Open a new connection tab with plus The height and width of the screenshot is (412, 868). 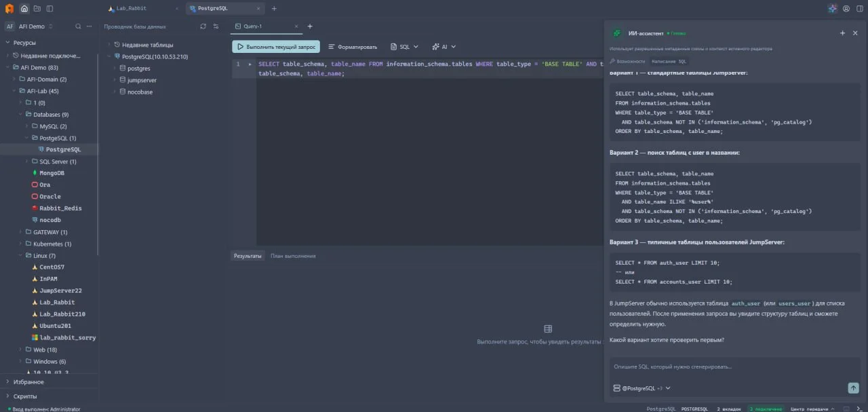tap(274, 9)
